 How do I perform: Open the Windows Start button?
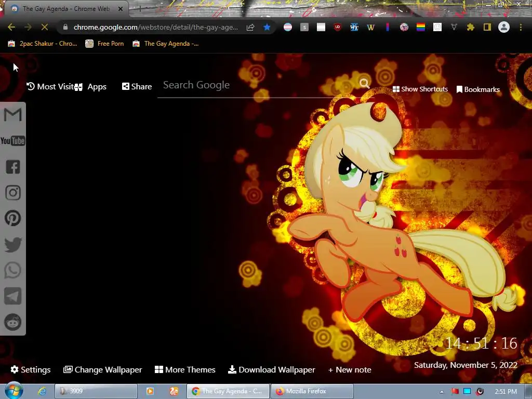click(x=14, y=391)
